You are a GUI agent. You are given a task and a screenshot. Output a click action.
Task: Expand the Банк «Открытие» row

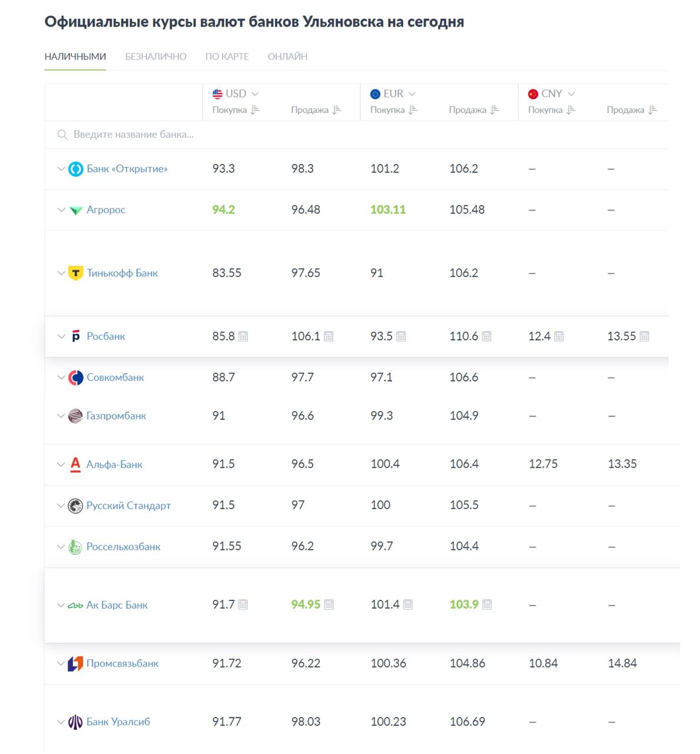(x=61, y=169)
